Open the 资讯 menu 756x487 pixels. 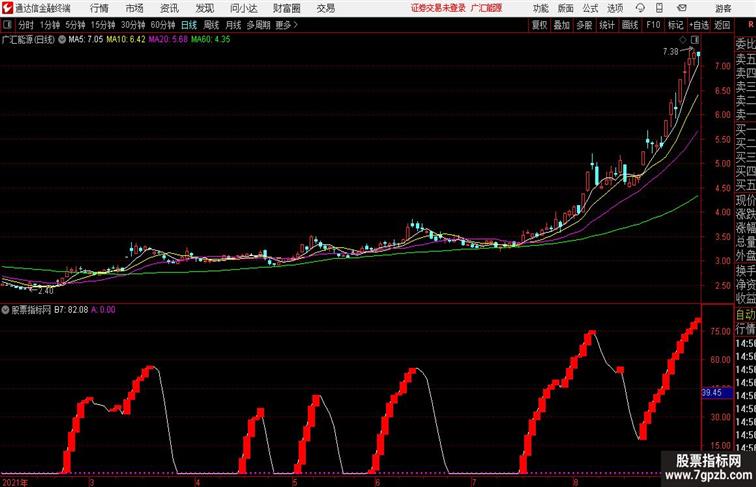pos(169,8)
